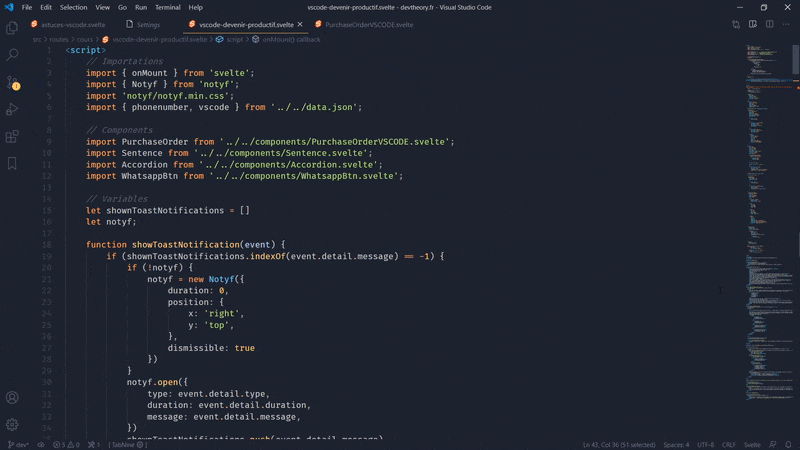Screen dimensions: 800x450
Task: Click the WhatsappBtn.svelte import path
Action: pyautogui.click(x=303, y=176)
